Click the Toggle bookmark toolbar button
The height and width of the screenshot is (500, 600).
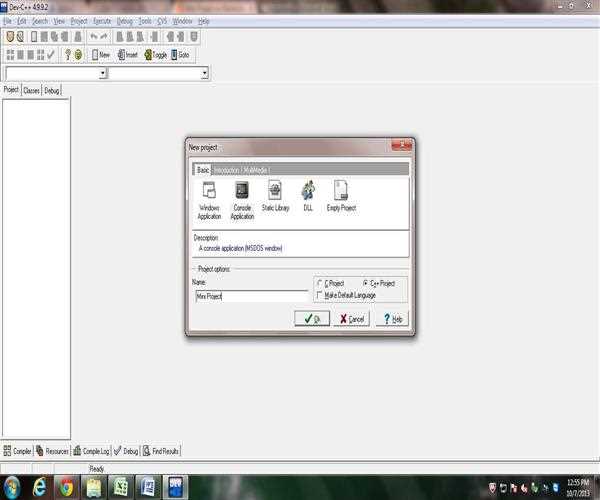pos(155,55)
